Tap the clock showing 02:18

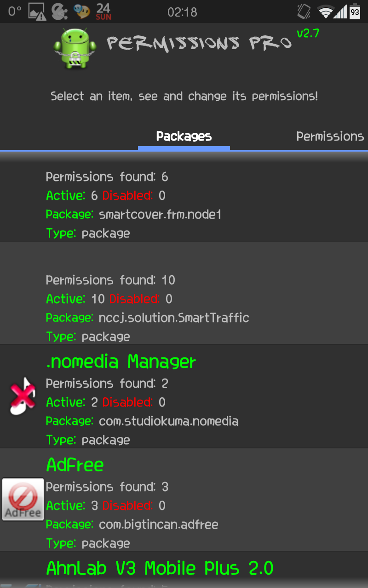182,12
